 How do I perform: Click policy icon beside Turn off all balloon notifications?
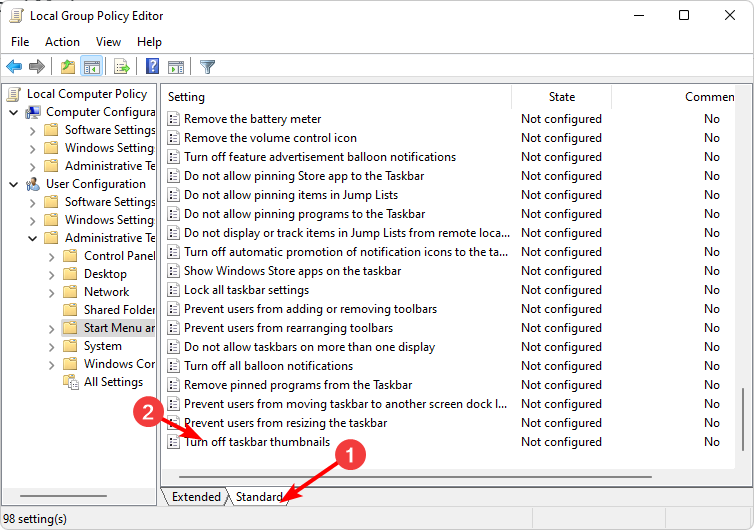click(173, 366)
